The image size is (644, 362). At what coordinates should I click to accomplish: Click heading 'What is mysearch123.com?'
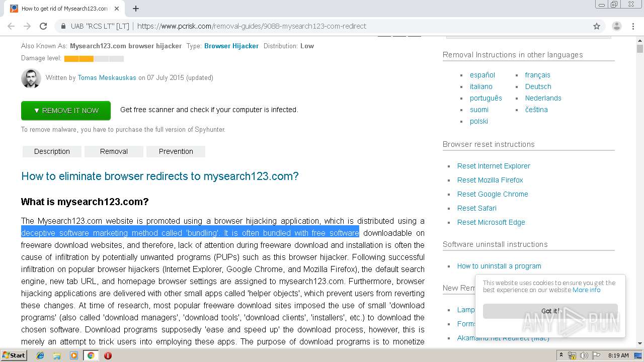[85, 202]
